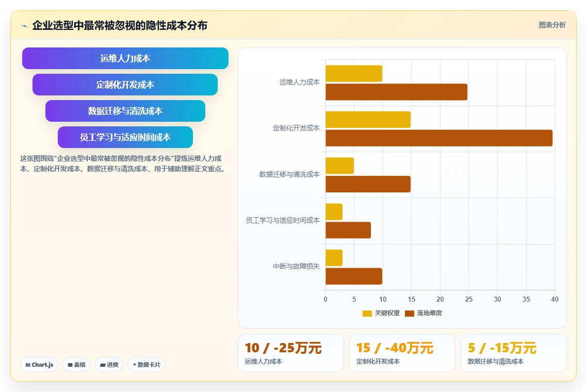
Task: Toggle the 落地难度 legend swatch
Action: coord(410,314)
